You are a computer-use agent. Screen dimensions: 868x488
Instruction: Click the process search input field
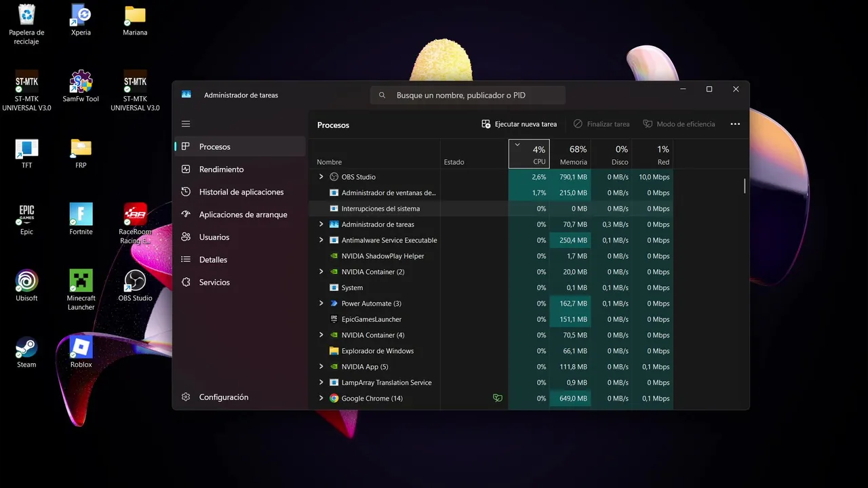(x=468, y=96)
